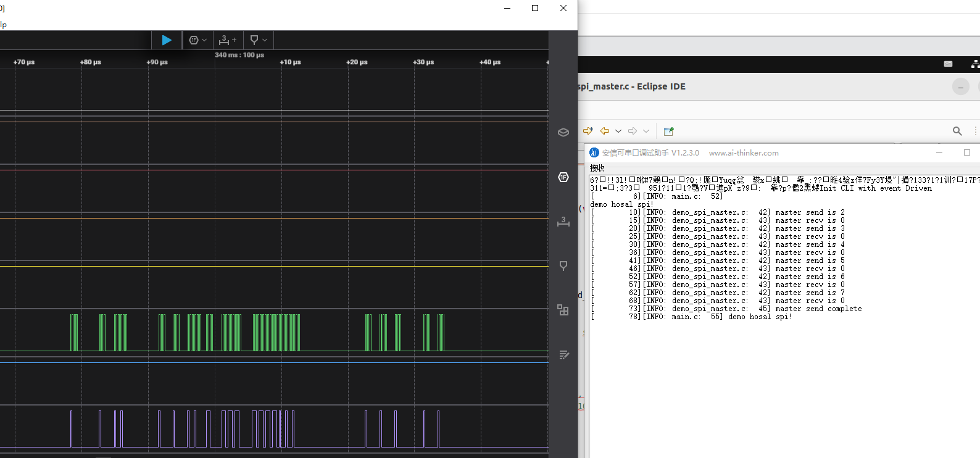Click Eclipse Pin Editor icon
The image size is (980, 458).
click(x=669, y=131)
